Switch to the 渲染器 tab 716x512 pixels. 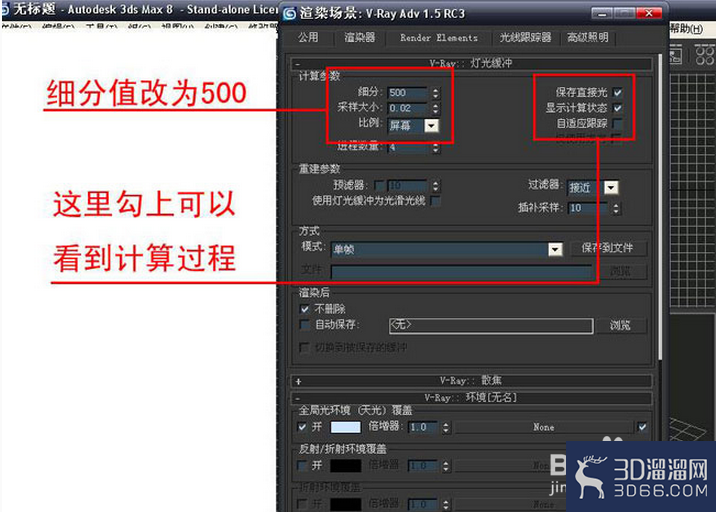coord(359,37)
